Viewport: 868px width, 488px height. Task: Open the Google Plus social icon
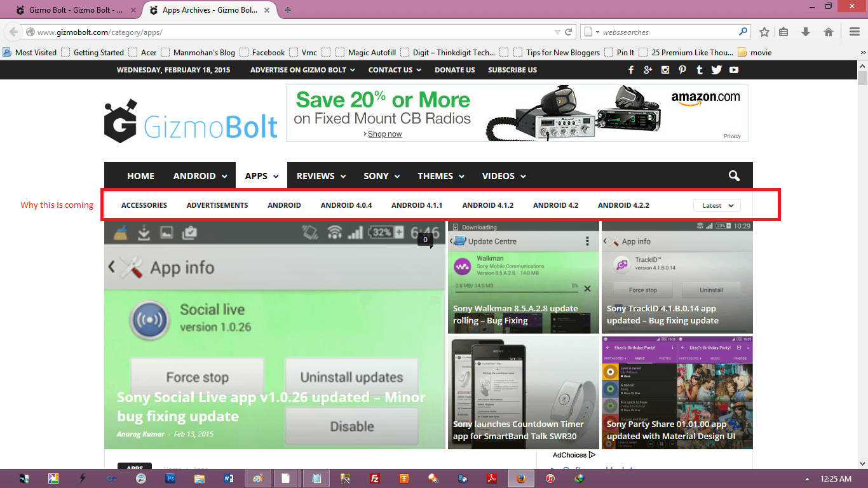point(648,70)
